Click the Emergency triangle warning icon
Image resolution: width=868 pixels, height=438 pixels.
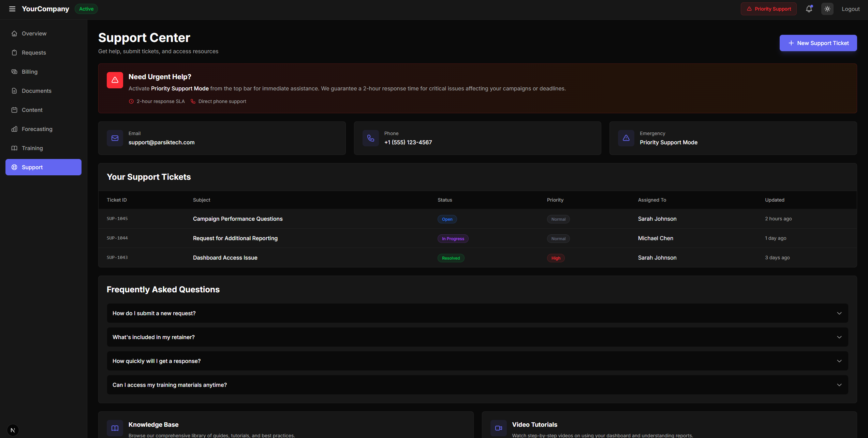click(626, 138)
